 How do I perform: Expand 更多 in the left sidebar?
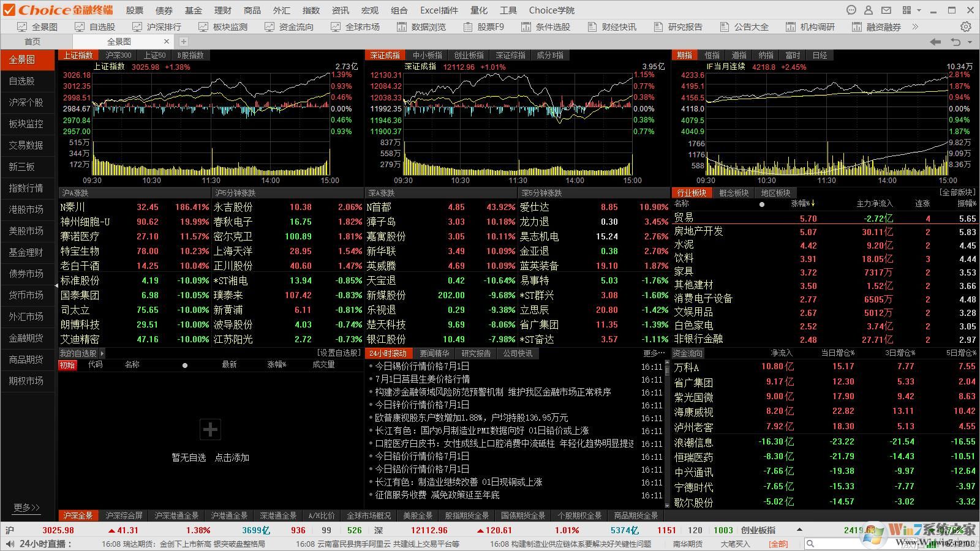click(x=26, y=507)
